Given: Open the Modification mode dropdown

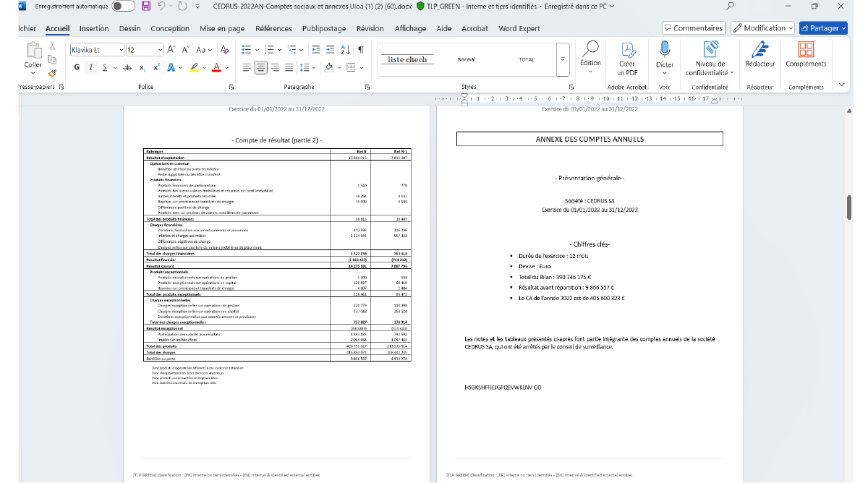Looking at the screenshot, I should pyautogui.click(x=762, y=28).
